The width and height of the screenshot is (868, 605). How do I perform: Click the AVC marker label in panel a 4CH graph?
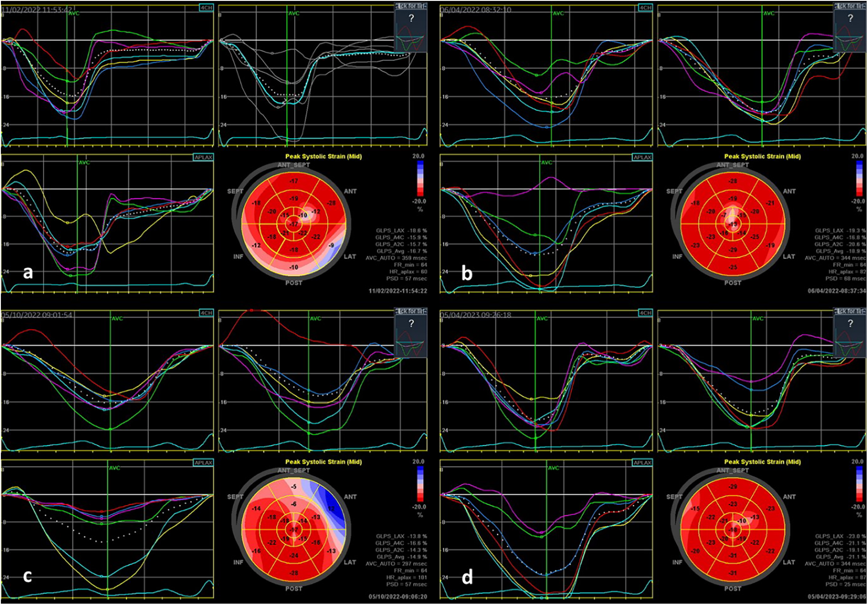pyautogui.click(x=74, y=14)
